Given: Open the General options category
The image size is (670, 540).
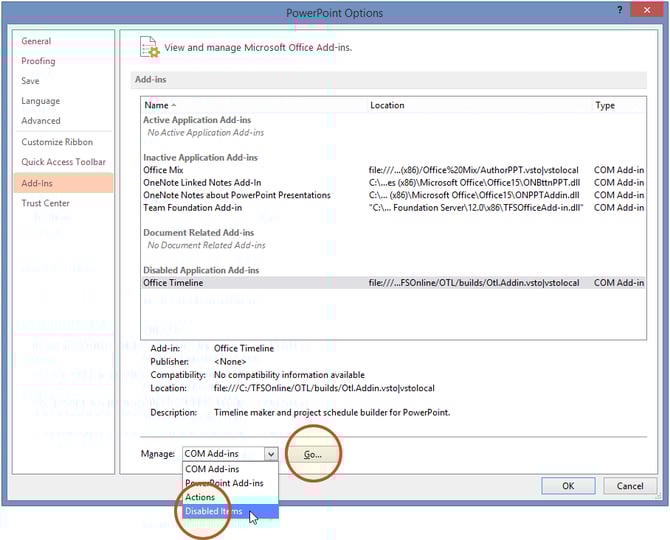Looking at the screenshot, I should [37, 41].
